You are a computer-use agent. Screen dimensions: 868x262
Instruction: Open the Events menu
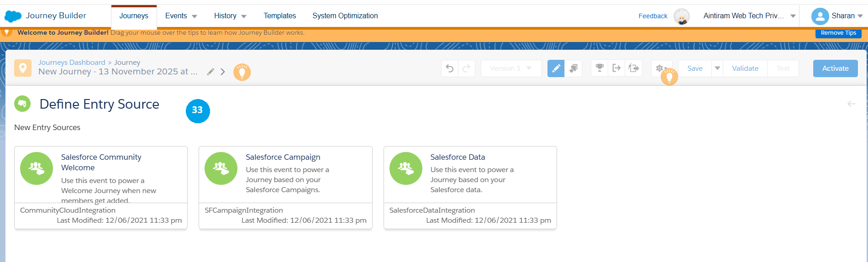pyautogui.click(x=181, y=16)
